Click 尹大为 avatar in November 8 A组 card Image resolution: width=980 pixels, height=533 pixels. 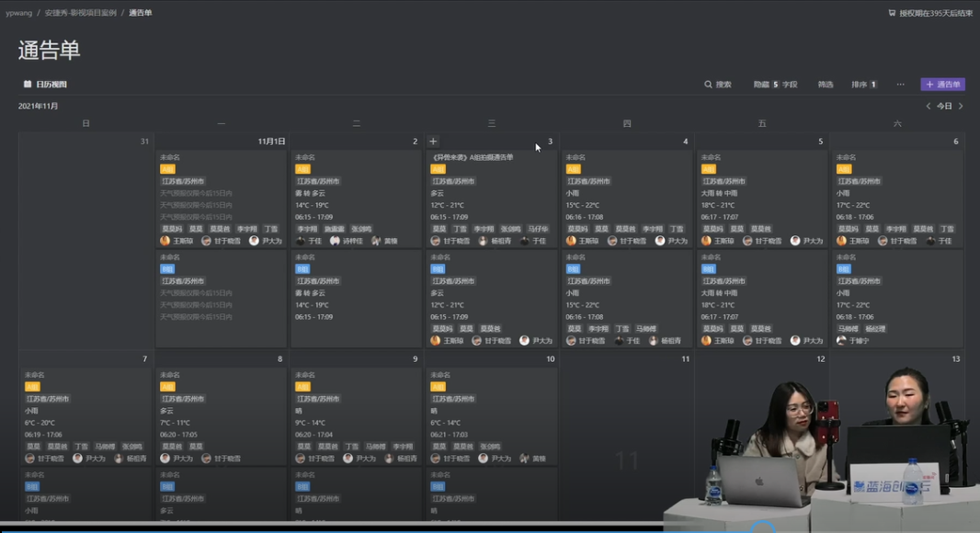point(165,458)
